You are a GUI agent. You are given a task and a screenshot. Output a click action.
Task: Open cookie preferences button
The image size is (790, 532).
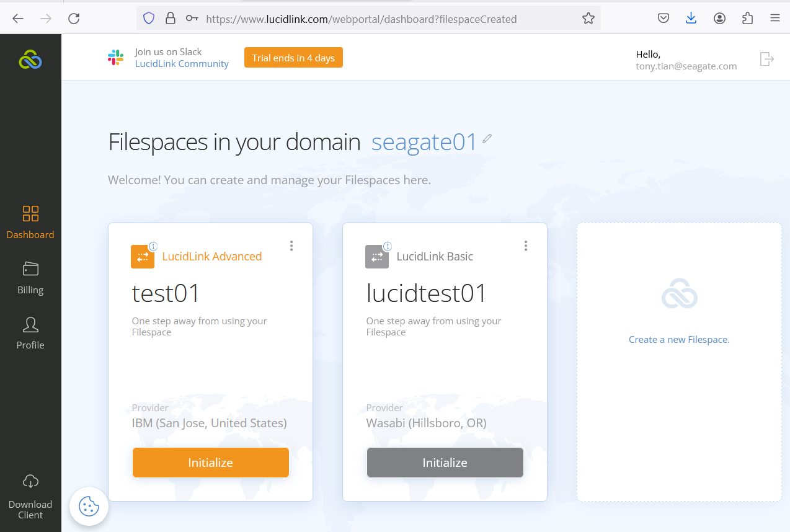point(89,507)
